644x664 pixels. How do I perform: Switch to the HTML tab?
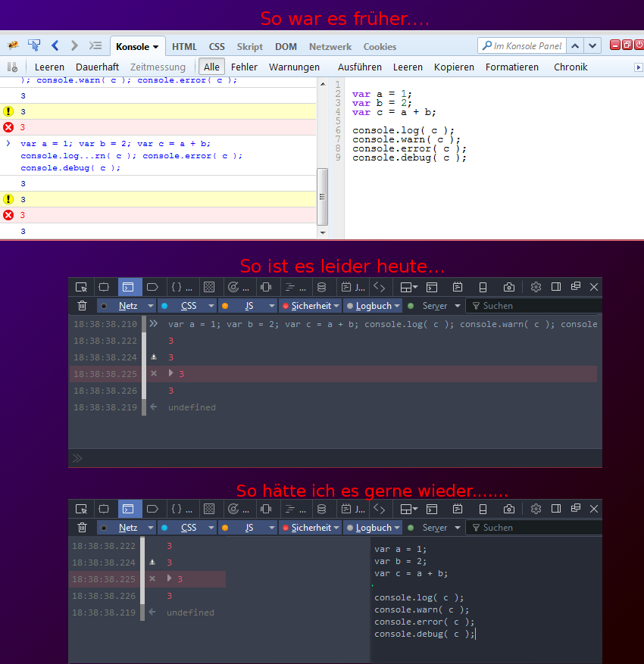point(184,47)
